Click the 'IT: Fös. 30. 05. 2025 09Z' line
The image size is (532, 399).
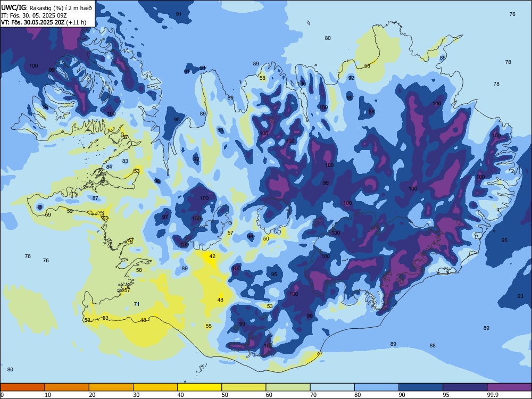(x=34, y=15)
